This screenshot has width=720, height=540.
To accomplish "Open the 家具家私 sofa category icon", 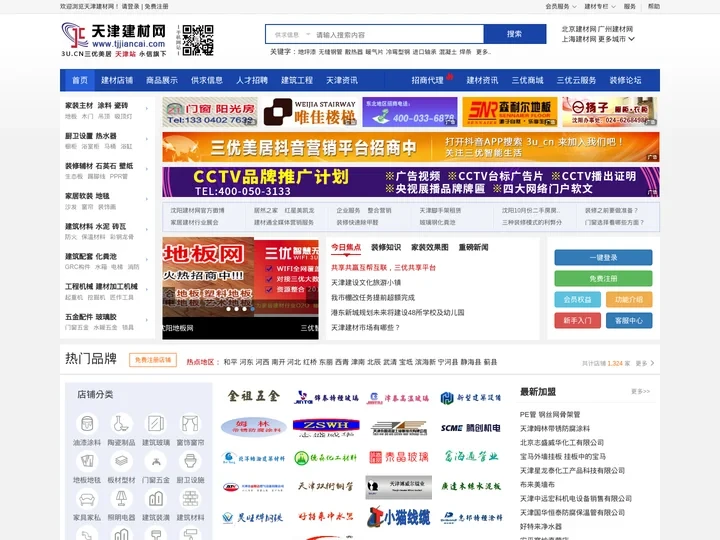I will coord(87,499).
